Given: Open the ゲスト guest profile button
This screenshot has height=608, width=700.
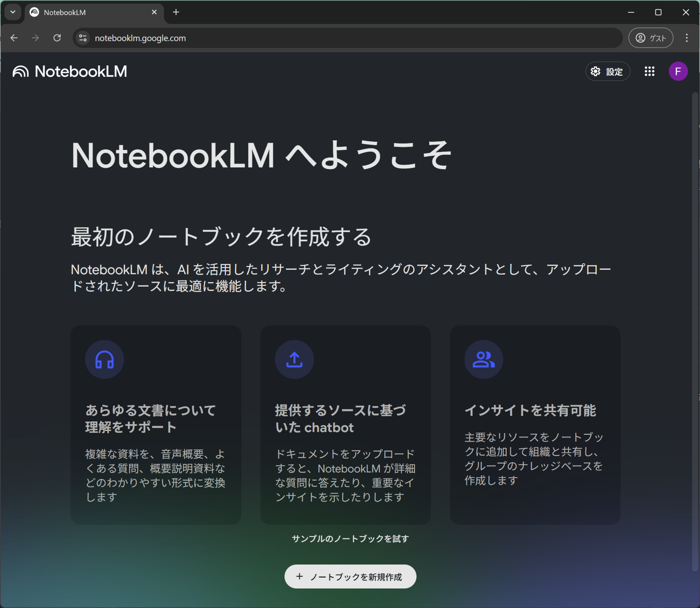Looking at the screenshot, I should [651, 38].
